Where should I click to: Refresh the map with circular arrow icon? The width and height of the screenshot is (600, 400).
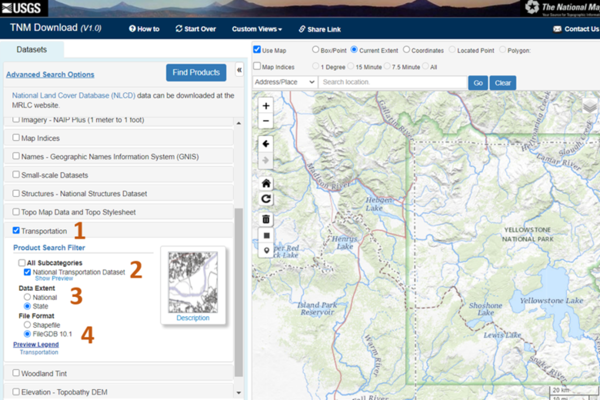point(266,199)
